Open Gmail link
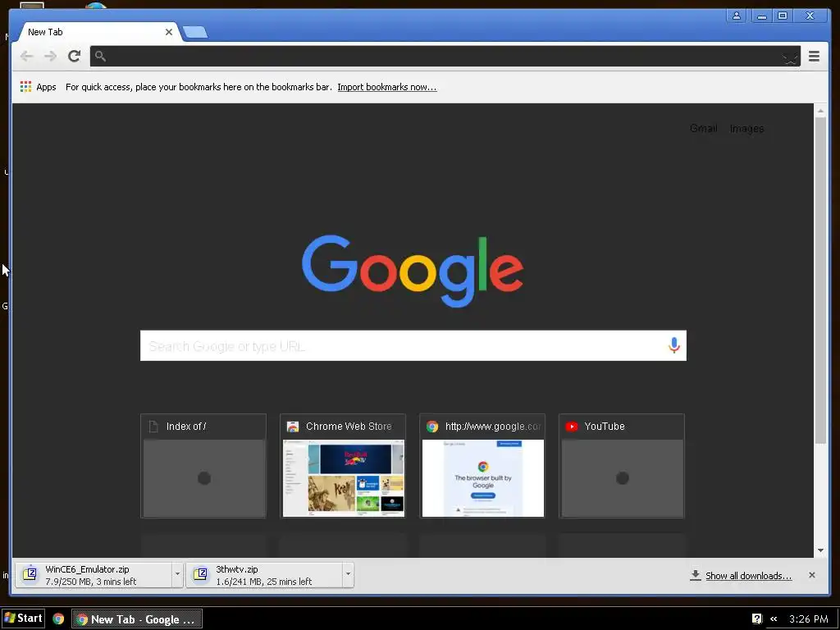 pos(703,129)
